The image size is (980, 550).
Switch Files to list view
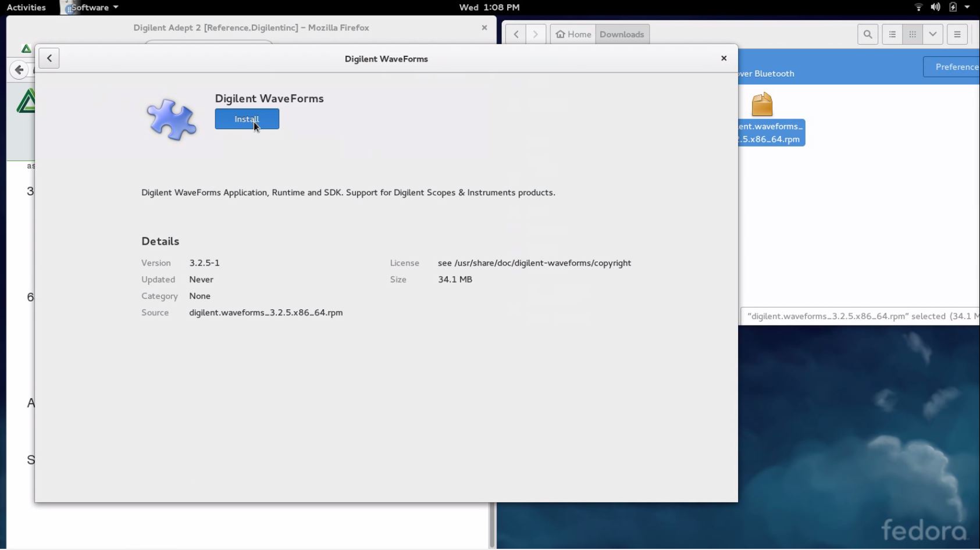pos(892,34)
